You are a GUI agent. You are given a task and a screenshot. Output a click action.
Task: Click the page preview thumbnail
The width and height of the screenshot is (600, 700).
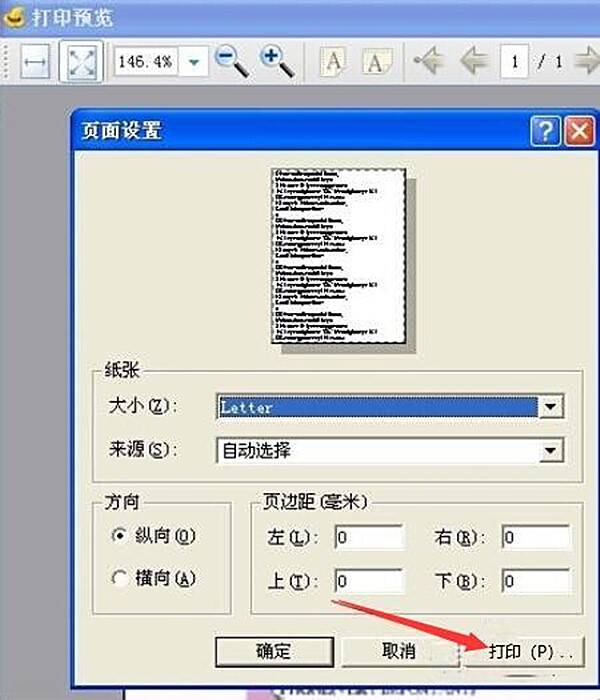[x=339, y=256]
